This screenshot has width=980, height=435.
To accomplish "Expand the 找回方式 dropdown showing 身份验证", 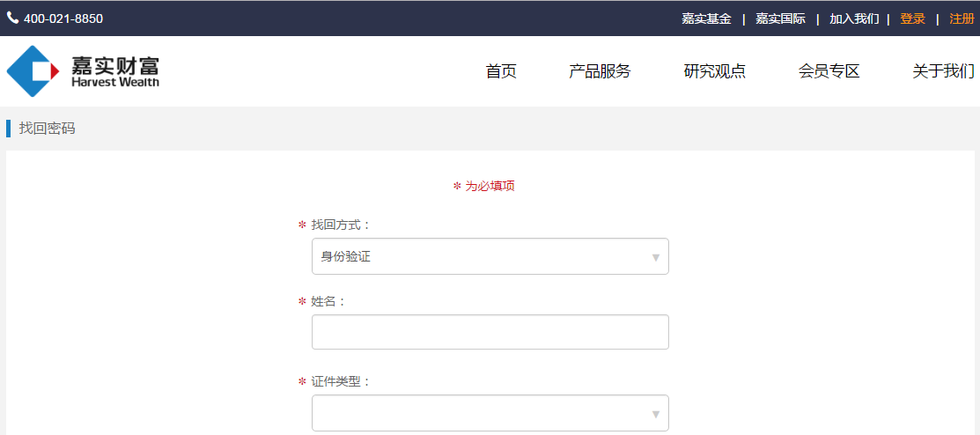I will pyautogui.click(x=490, y=256).
